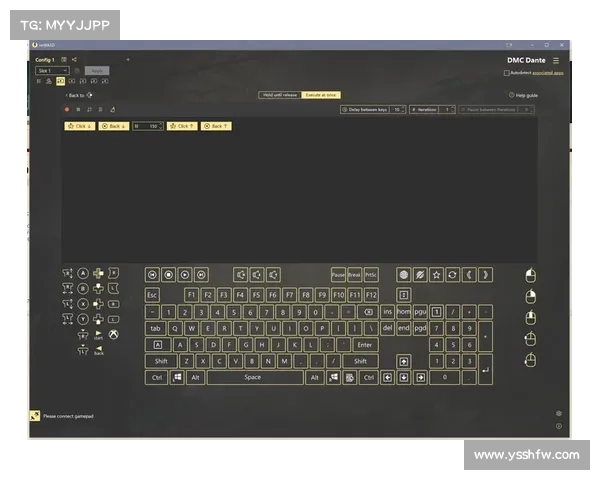Select the volume mute key icon
600x480 pixels.
(240, 274)
